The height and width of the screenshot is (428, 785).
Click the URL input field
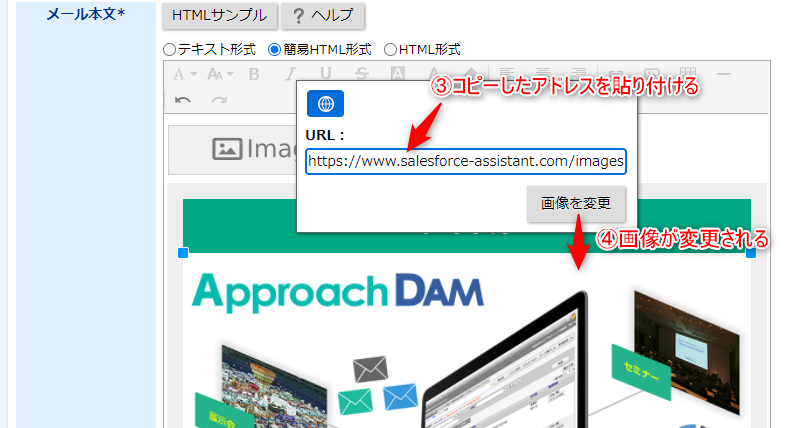pos(466,161)
